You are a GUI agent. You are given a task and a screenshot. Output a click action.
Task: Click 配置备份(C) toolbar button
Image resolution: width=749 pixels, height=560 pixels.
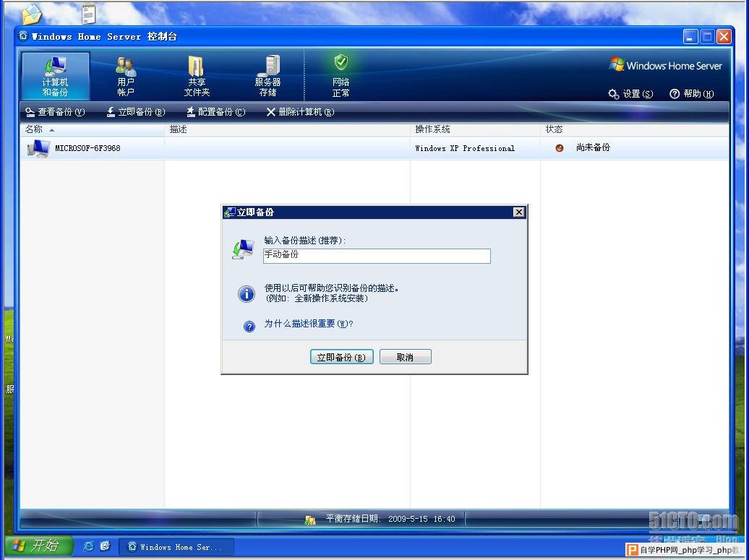(215, 112)
